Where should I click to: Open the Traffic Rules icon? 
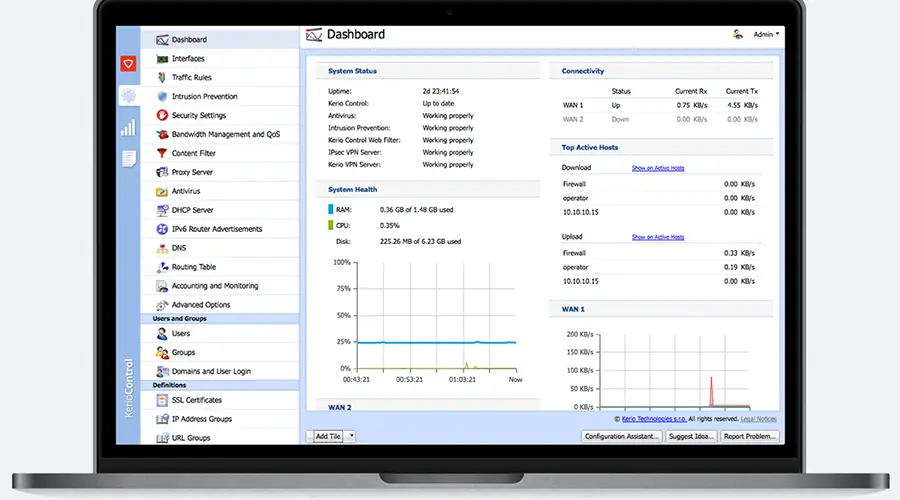pos(162,77)
